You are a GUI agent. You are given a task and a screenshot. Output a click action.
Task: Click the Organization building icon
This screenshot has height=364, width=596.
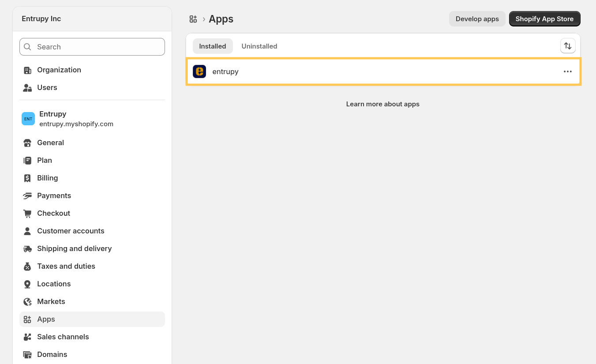27,70
